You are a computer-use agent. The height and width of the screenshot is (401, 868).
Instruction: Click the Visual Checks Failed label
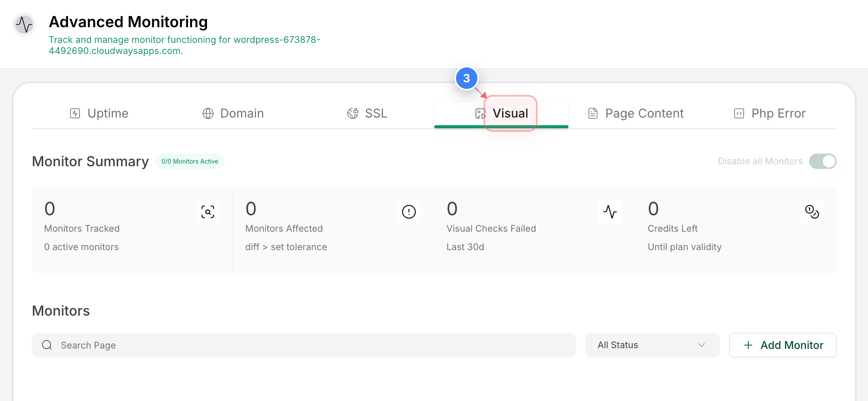pyautogui.click(x=491, y=229)
